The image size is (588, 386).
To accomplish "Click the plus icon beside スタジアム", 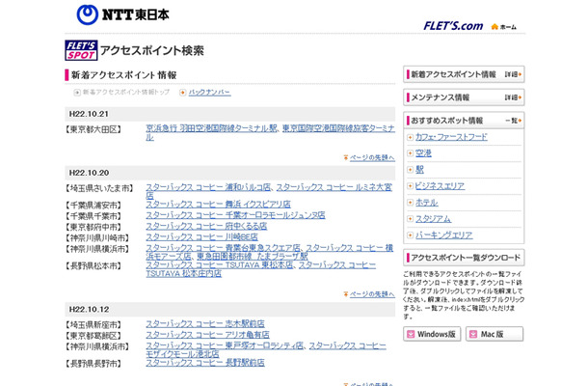I will coord(410,219).
